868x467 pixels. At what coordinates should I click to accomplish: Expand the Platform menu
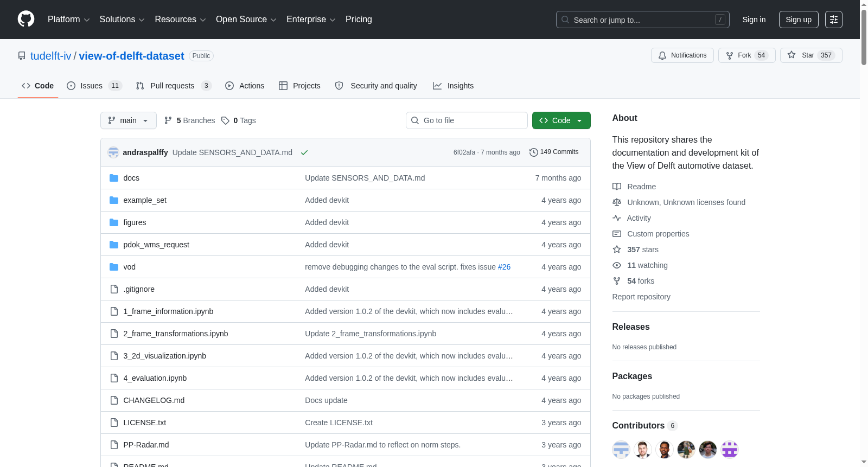coord(69,20)
